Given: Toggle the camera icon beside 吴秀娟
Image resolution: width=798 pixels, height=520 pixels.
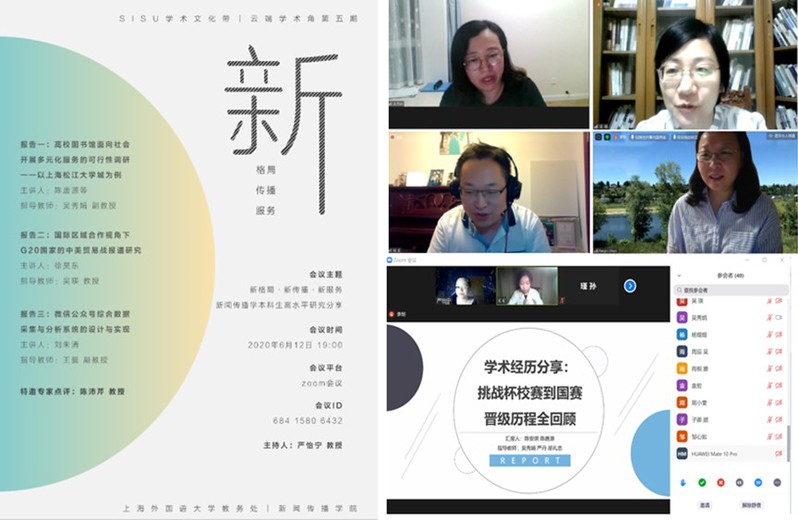Looking at the screenshot, I should (778, 316).
